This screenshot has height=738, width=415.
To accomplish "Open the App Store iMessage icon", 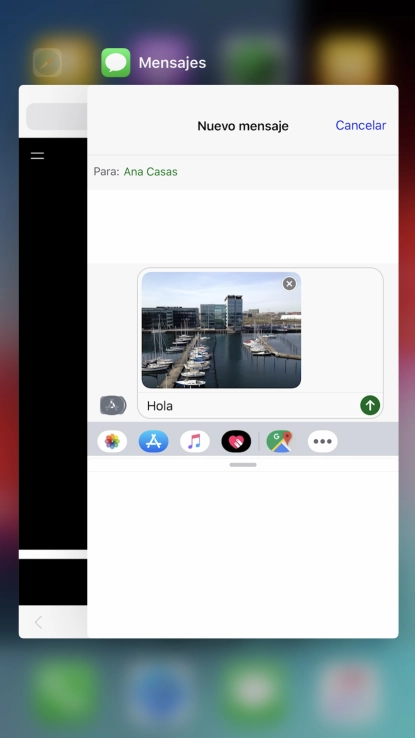I will pyautogui.click(x=153, y=441).
